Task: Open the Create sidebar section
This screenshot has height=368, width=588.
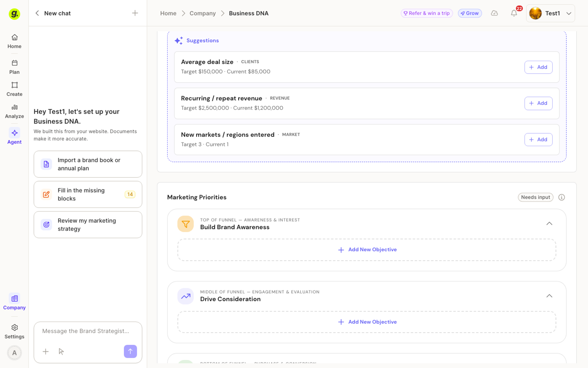Action: 14,89
